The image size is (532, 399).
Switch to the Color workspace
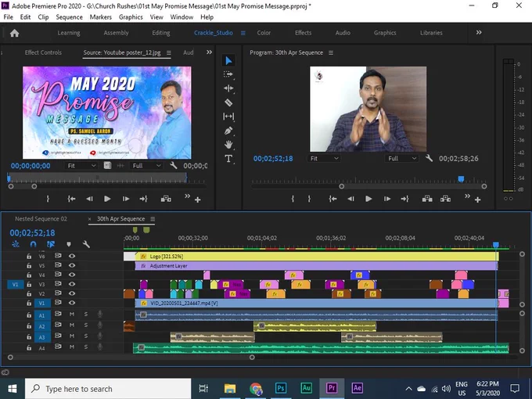264,33
